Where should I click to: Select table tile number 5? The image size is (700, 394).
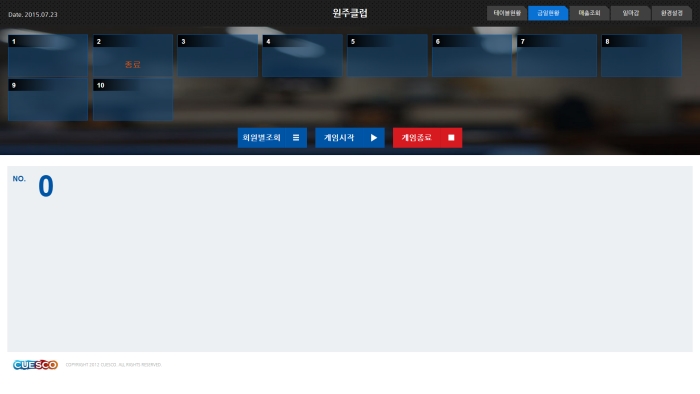click(387, 56)
